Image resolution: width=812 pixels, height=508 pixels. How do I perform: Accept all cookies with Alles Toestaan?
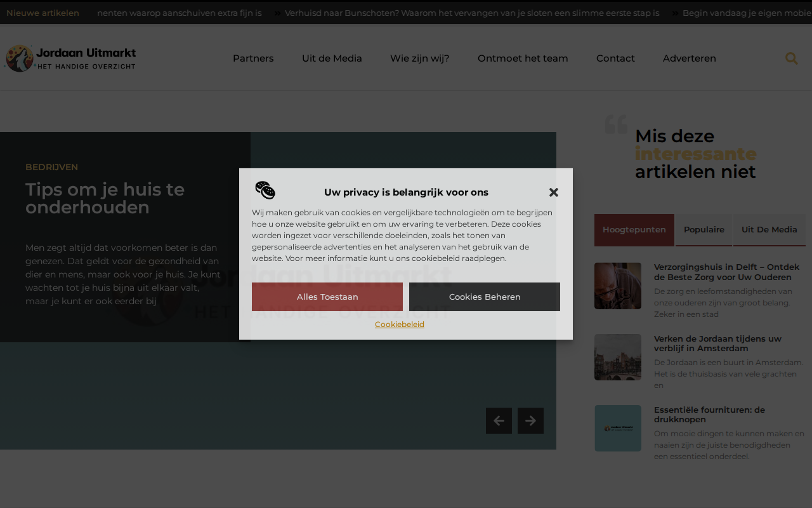tap(327, 297)
